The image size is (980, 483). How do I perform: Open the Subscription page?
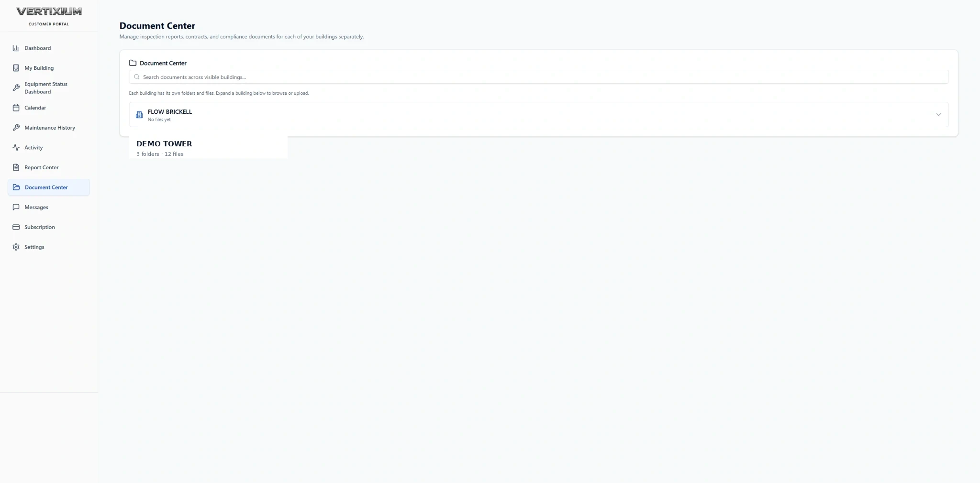click(x=49, y=227)
